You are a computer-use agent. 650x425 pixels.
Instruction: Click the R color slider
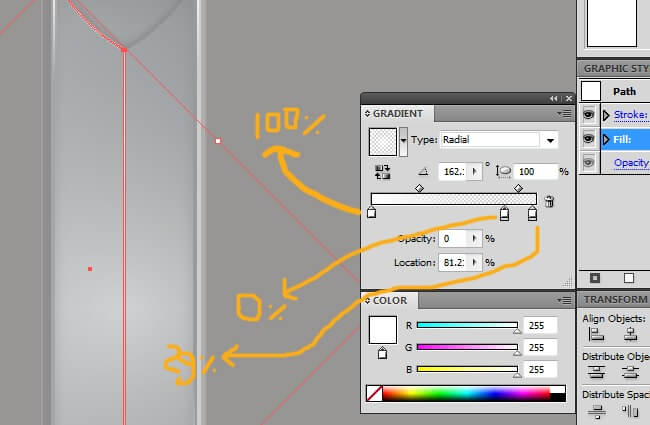pos(467,325)
